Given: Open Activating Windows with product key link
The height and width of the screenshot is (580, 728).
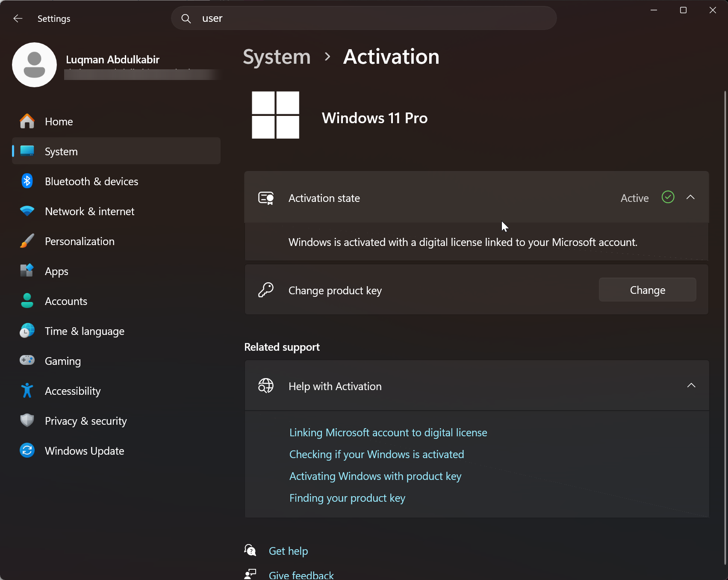Looking at the screenshot, I should 375,476.
